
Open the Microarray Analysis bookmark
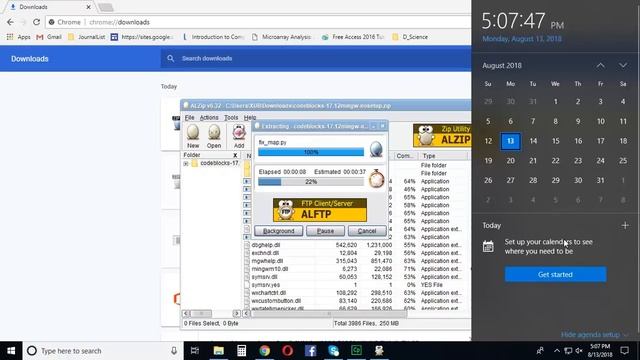click(282, 37)
